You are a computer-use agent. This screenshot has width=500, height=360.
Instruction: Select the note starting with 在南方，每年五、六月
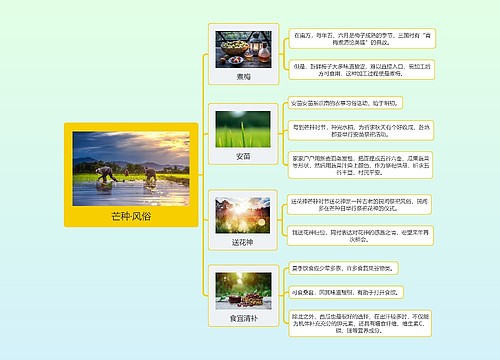point(362,39)
